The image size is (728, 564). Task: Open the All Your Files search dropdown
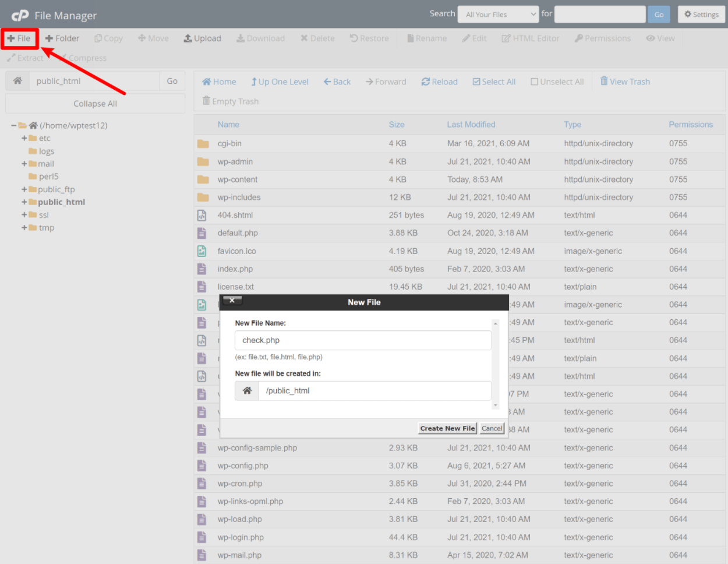[x=498, y=15]
